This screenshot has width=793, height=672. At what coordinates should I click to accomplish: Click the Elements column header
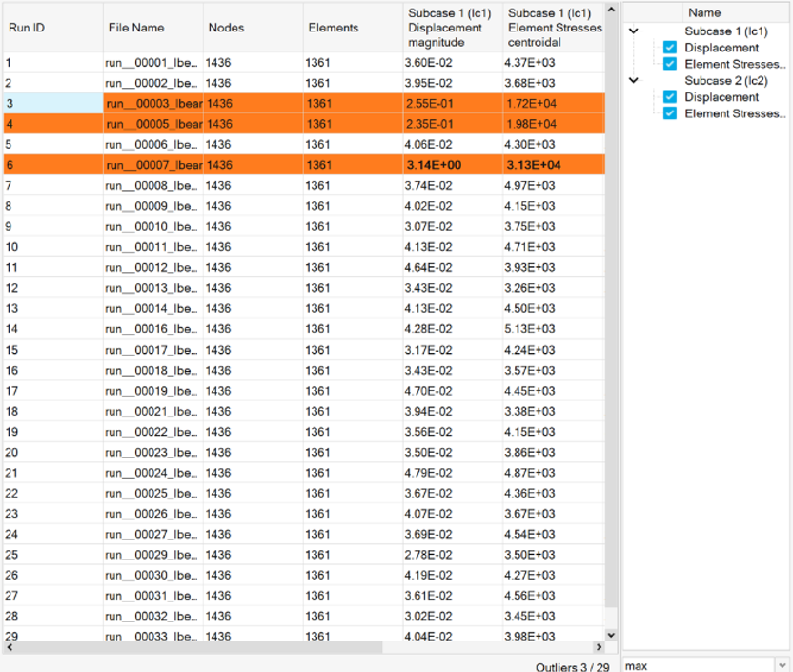click(353, 28)
